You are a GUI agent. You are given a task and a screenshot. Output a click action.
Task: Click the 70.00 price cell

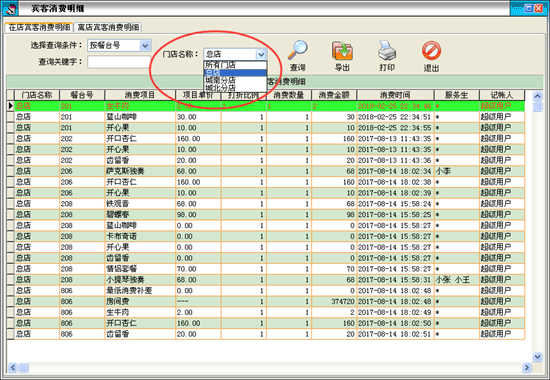click(198, 269)
